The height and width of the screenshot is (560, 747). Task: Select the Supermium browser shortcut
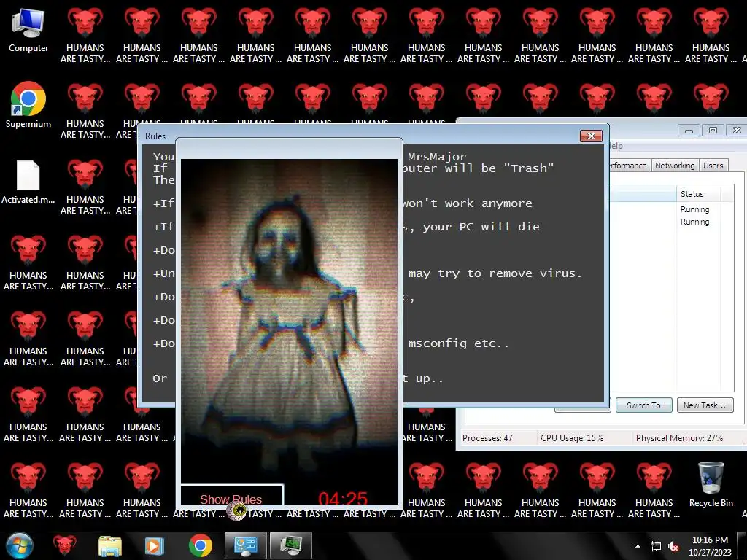point(28,105)
